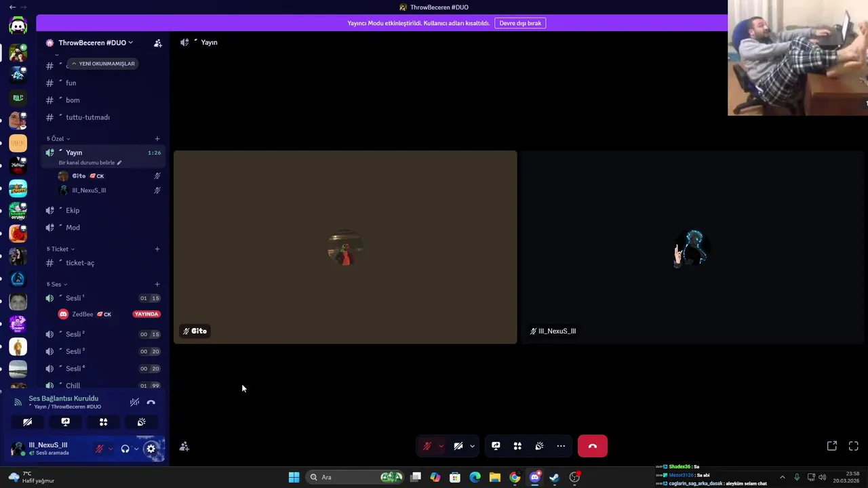This screenshot has height=488, width=868.
Task: Unmute microphone in the call control bar
Action: [x=427, y=446]
